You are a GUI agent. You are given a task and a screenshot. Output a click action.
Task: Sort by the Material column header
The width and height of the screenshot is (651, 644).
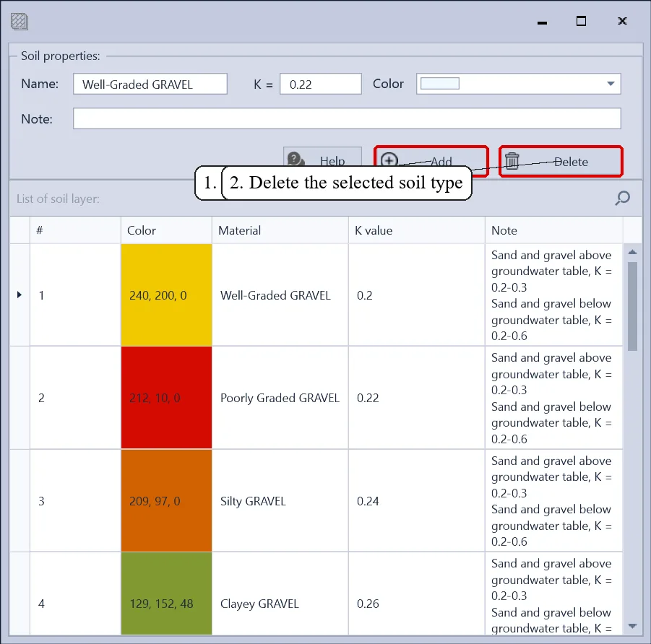coord(280,230)
